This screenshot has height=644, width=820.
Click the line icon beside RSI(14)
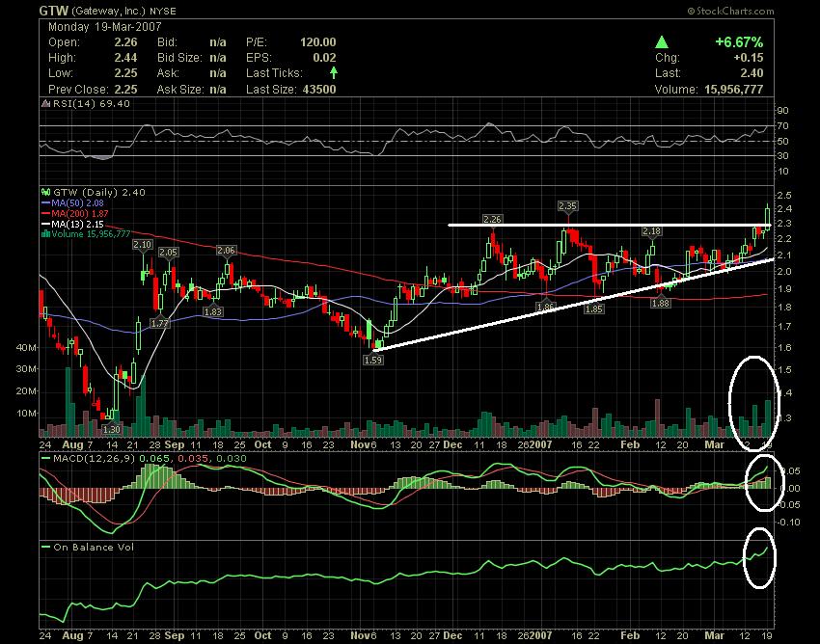46,103
